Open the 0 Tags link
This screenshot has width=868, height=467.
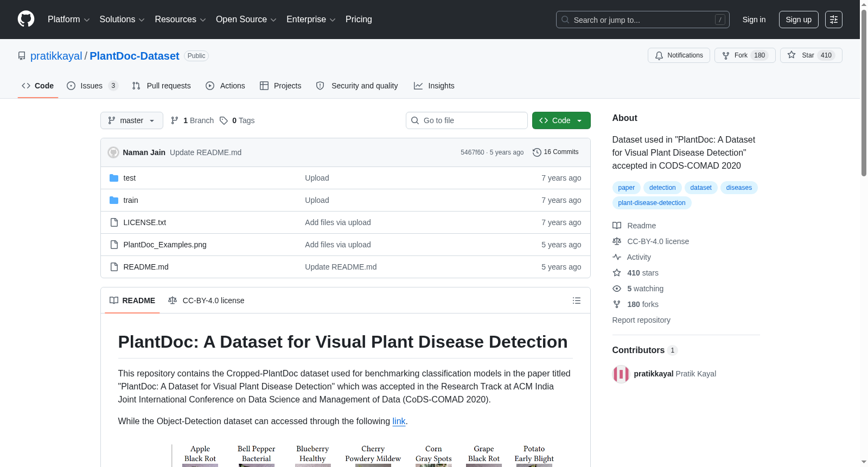point(237,120)
